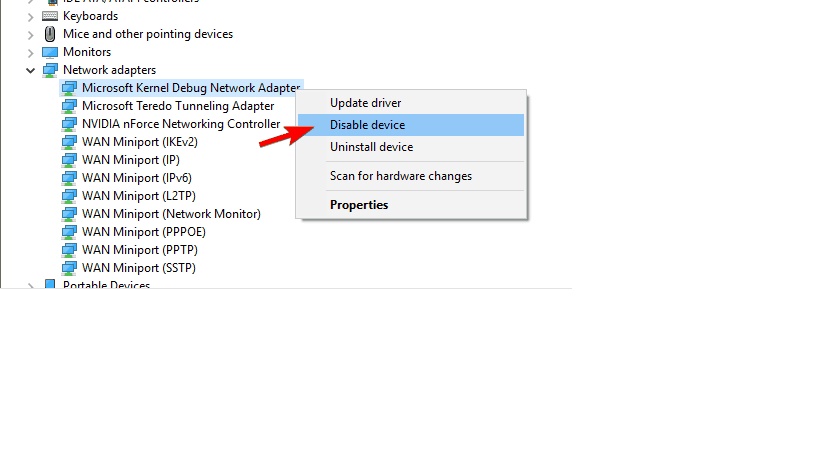
Task: Select WAN Miniport (PPPOE) entry
Action: tap(144, 232)
